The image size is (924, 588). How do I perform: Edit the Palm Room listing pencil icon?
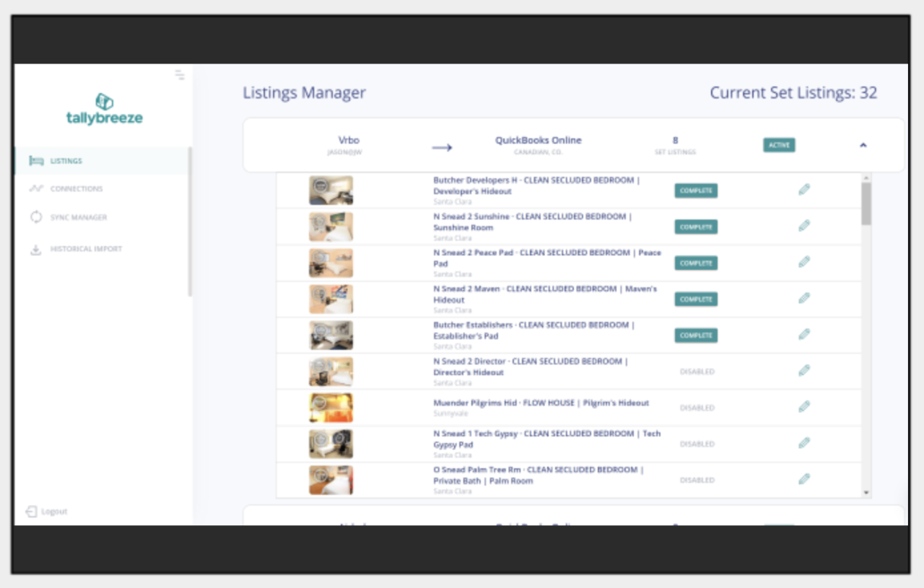(x=804, y=478)
